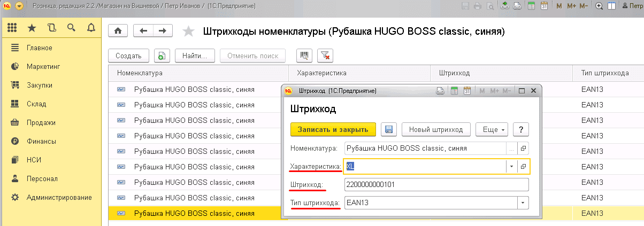Add current page to favorites star

tap(188, 32)
